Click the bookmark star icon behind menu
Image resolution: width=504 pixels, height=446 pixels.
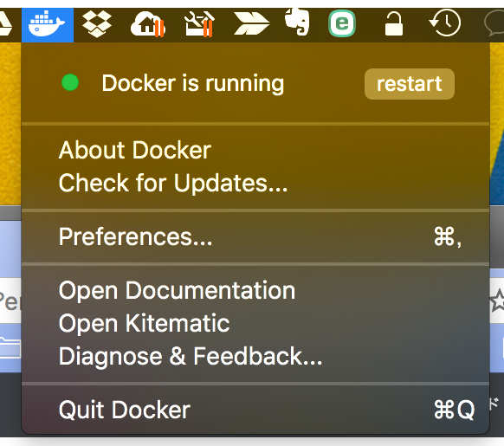pos(498,300)
